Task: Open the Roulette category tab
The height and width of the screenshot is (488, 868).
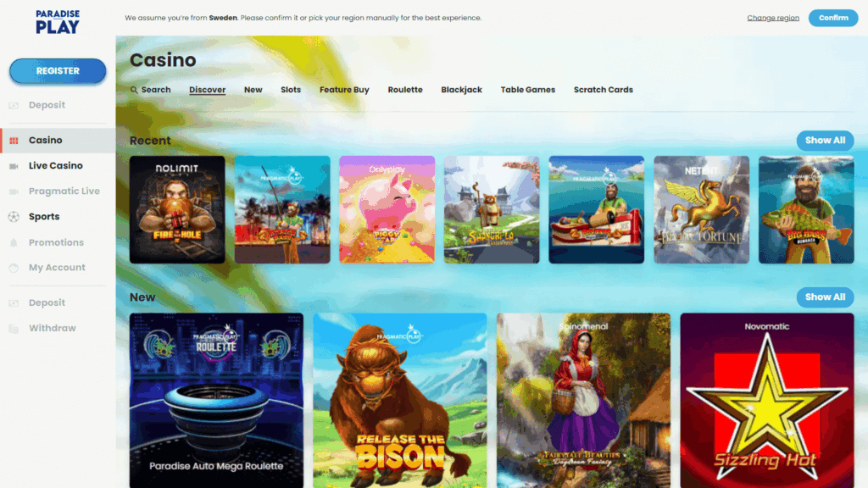Action: (x=405, y=90)
